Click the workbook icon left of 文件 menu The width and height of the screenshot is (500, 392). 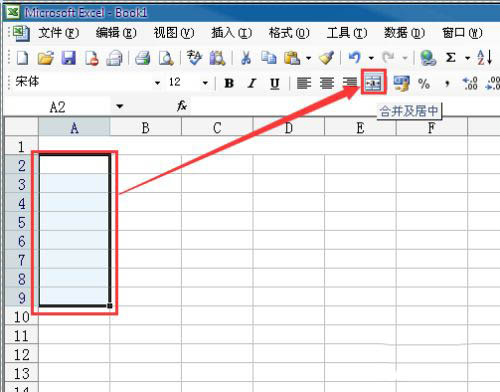[21, 33]
